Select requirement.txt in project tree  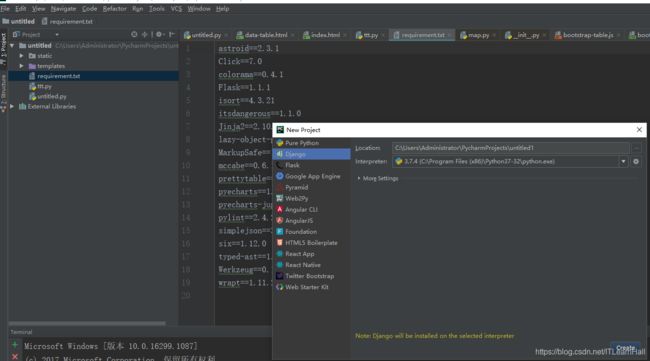(x=94, y=76)
